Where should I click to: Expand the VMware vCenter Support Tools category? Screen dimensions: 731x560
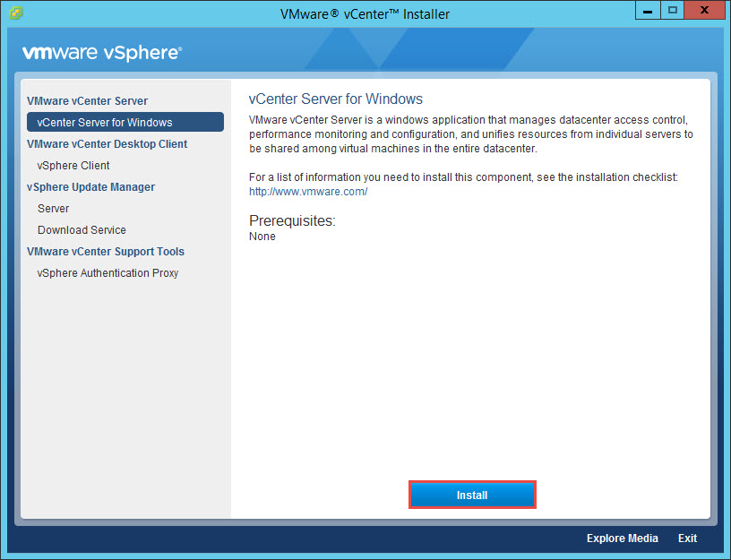tap(105, 251)
